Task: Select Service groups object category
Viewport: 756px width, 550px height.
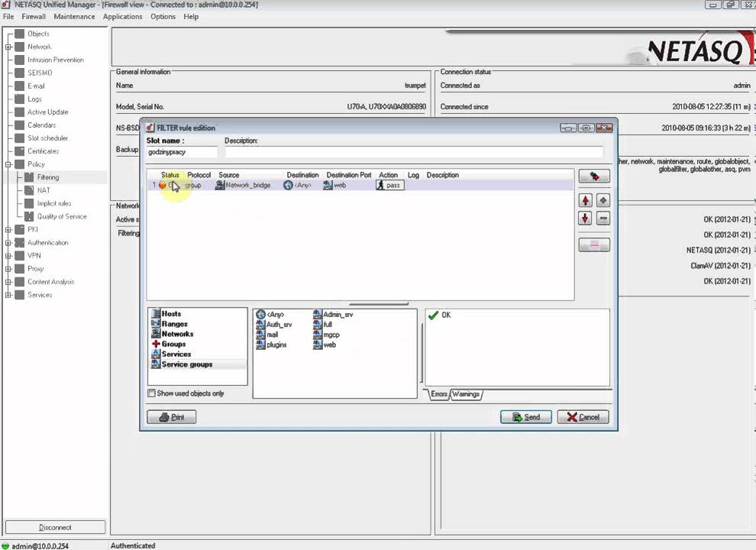Action: 182,364
